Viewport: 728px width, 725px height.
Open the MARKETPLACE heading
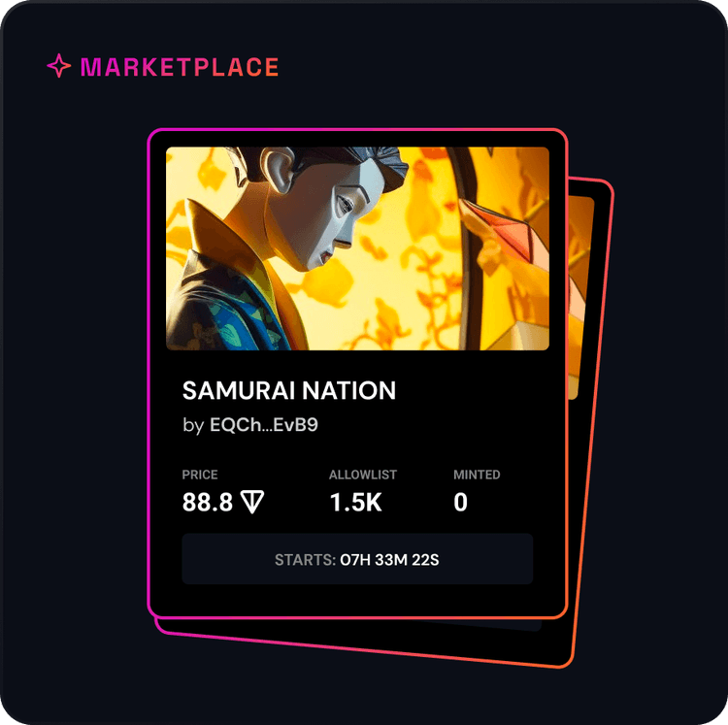click(x=180, y=67)
